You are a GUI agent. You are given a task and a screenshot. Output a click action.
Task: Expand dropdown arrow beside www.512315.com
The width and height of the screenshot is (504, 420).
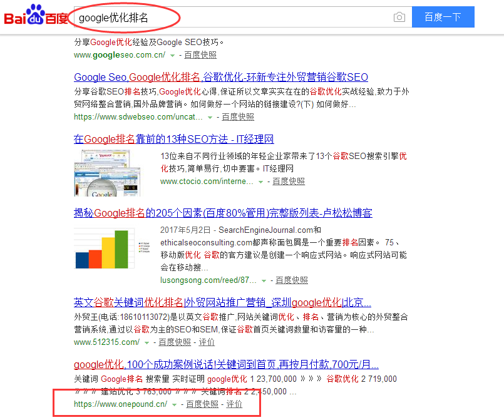147,343
